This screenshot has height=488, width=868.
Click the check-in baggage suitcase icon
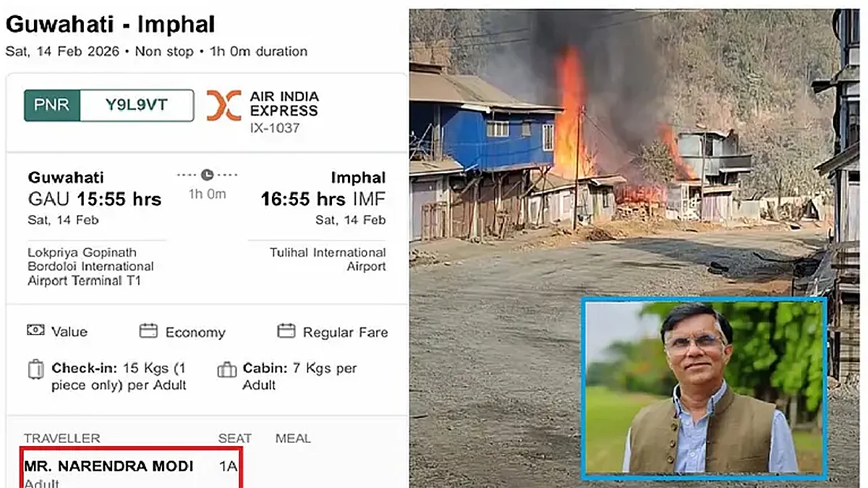coord(35,370)
